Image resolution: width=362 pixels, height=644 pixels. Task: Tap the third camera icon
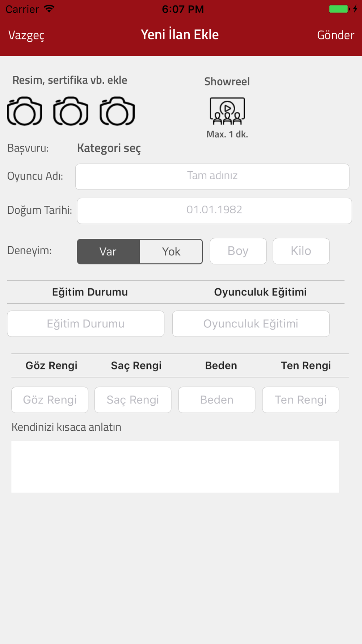point(117,111)
